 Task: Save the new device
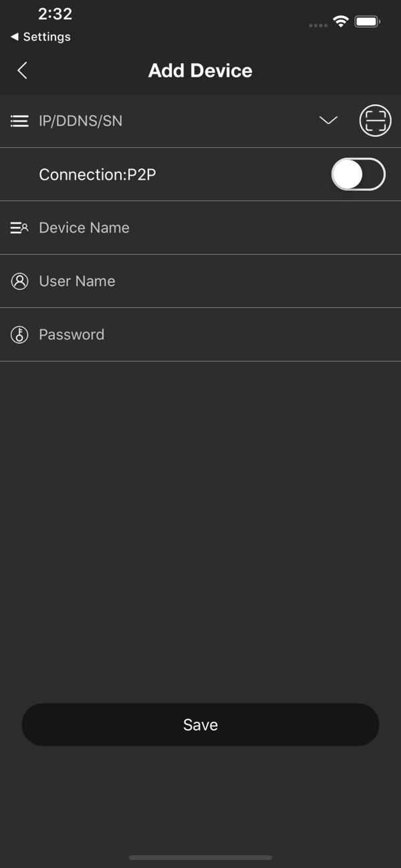pyautogui.click(x=200, y=724)
